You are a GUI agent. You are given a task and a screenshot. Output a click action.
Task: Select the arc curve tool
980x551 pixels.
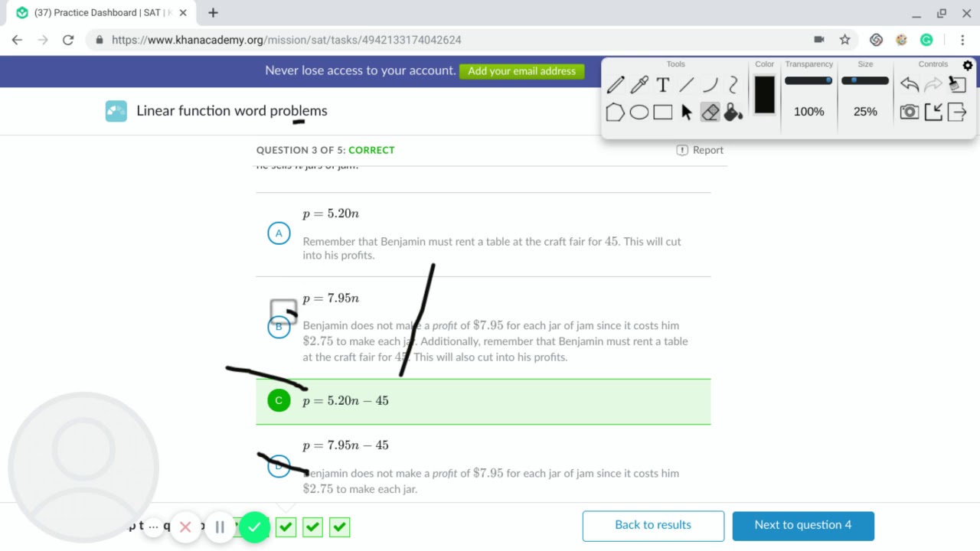[x=710, y=84]
